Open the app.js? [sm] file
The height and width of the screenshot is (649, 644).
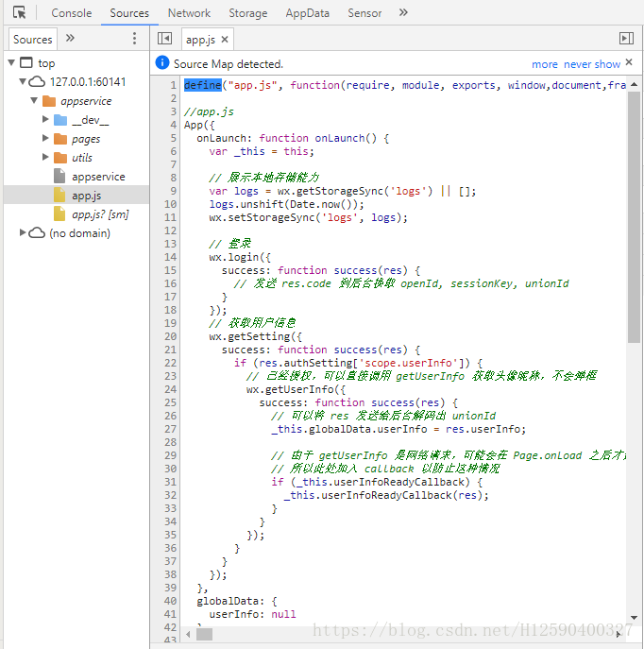pyautogui.click(x=100, y=214)
